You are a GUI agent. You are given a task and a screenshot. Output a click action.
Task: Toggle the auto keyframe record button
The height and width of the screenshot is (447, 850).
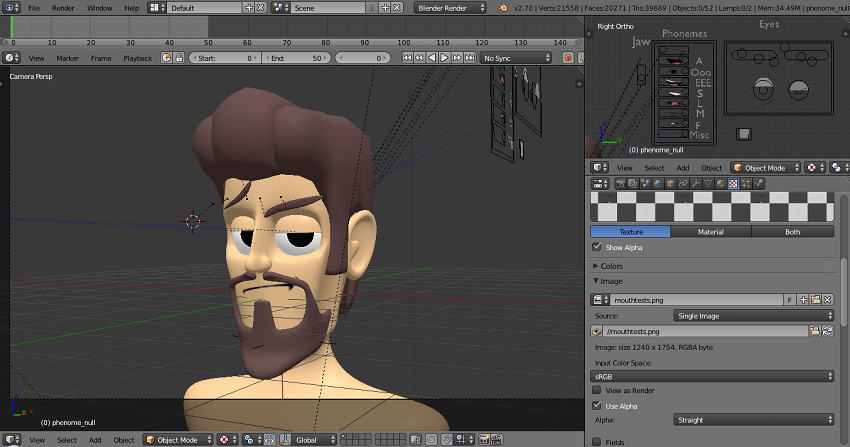(x=568, y=58)
